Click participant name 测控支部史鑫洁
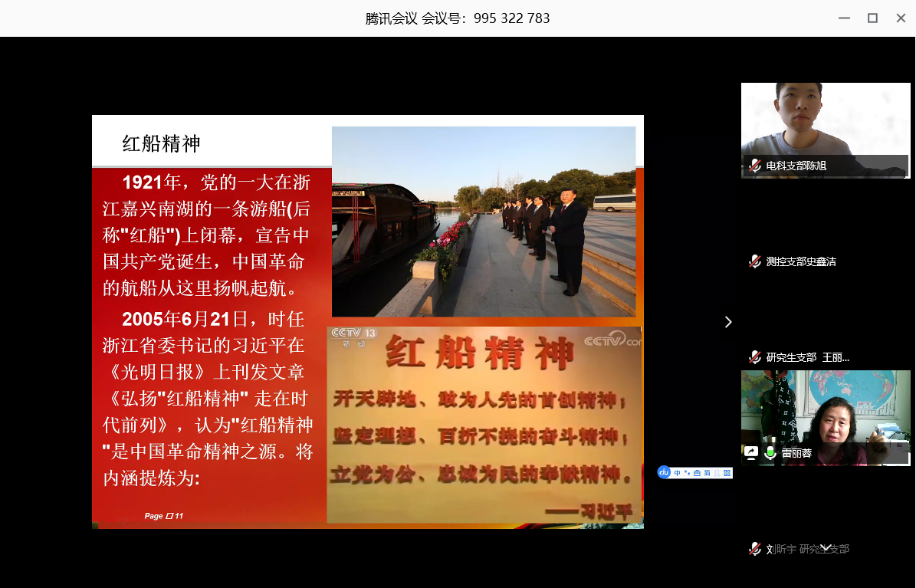 (x=801, y=261)
